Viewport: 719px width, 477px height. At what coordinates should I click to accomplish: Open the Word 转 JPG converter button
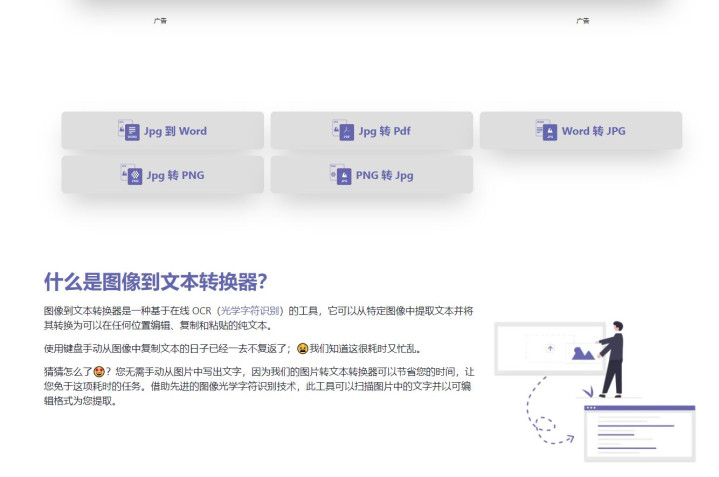click(x=581, y=130)
